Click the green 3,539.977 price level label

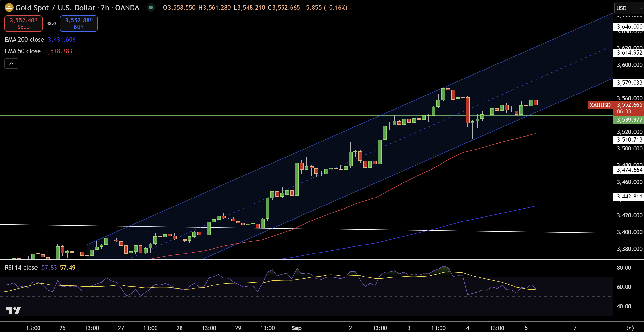(629, 119)
